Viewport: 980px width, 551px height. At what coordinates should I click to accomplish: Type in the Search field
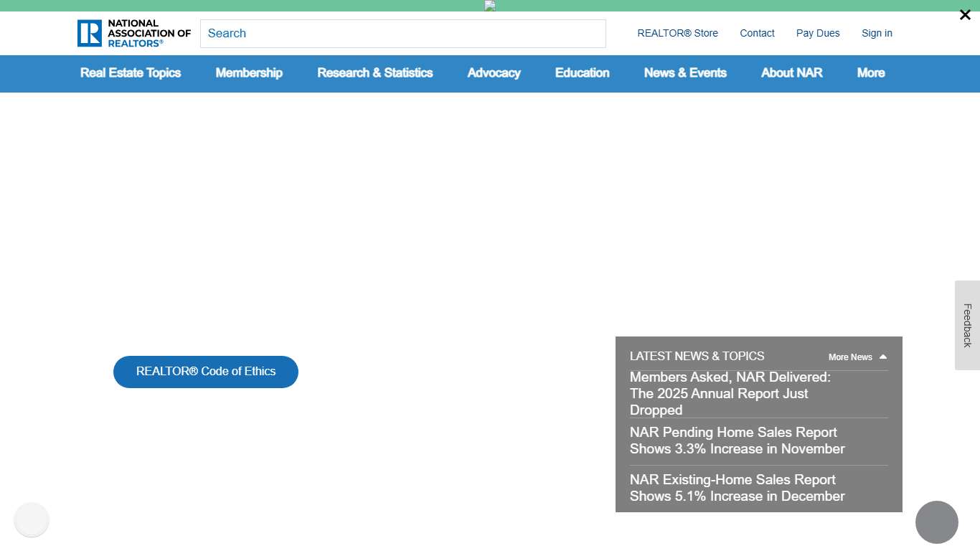402,34
